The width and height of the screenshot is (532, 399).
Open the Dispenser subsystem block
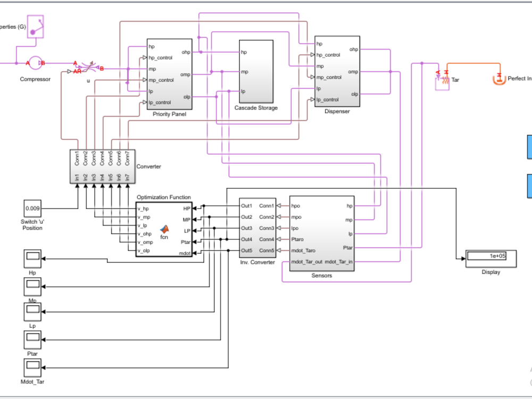click(x=337, y=72)
